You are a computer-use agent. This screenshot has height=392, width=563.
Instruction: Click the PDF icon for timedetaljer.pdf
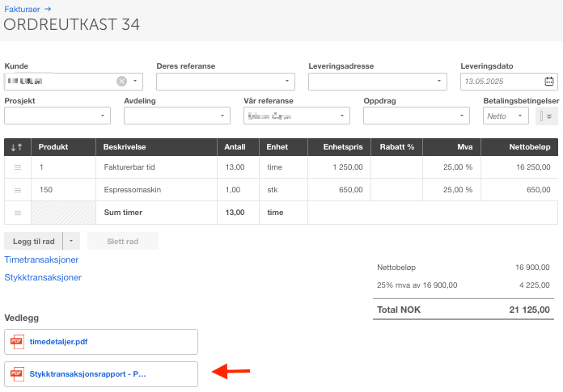click(17, 342)
